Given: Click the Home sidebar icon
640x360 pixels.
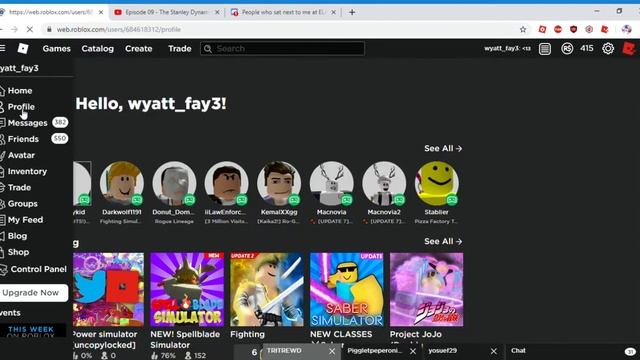Looking at the screenshot, I should [x=2, y=91].
